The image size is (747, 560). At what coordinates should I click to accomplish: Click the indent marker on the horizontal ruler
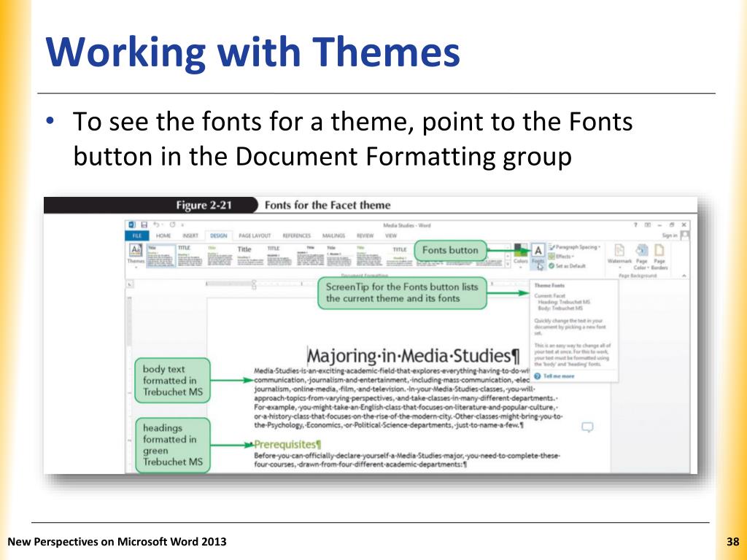tap(254, 284)
